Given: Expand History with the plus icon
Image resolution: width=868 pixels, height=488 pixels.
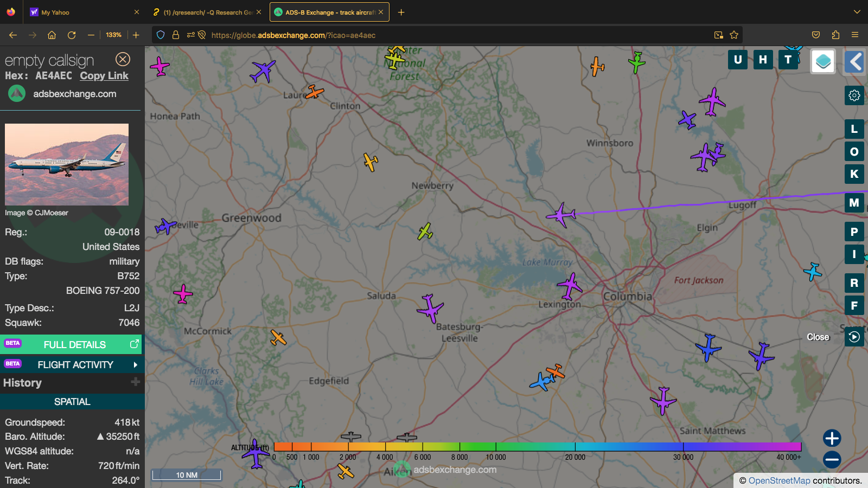Looking at the screenshot, I should [x=135, y=382].
